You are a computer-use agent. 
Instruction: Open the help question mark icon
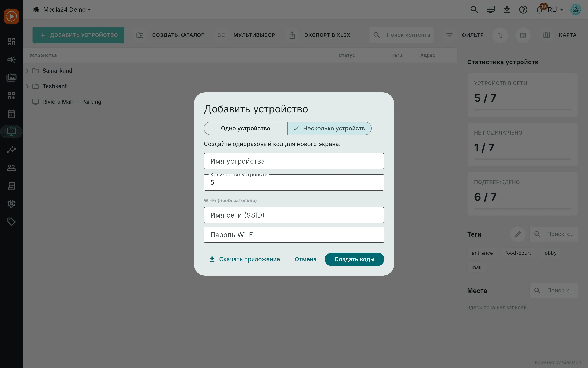(x=523, y=10)
